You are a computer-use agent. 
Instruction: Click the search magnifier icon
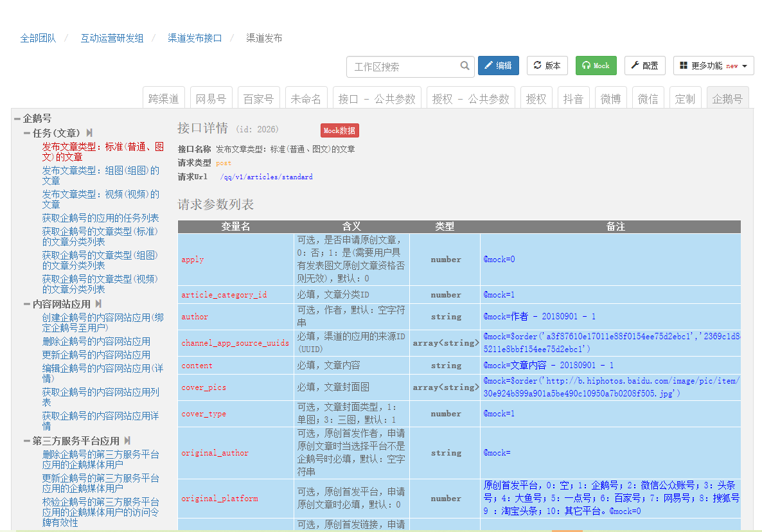pyautogui.click(x=465, y=66)
